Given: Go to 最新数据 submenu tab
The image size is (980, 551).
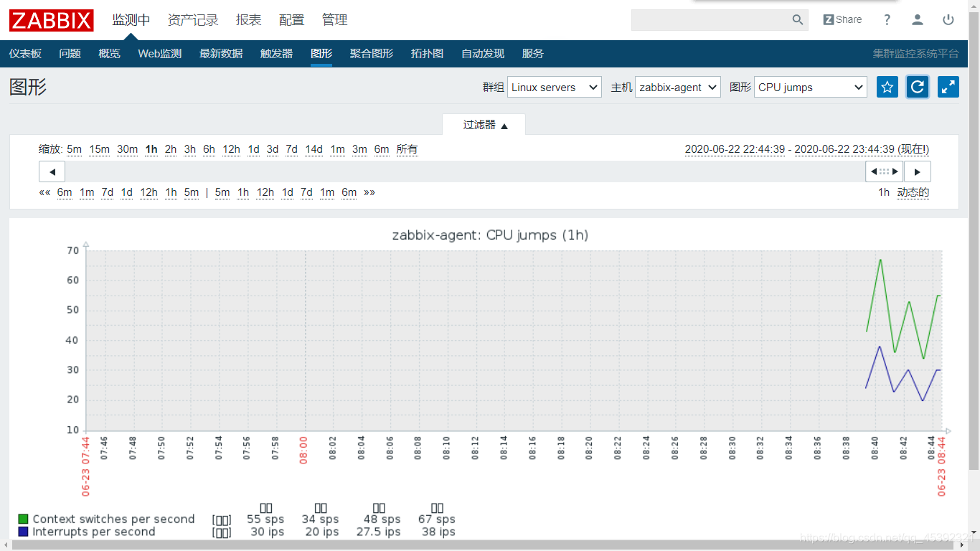Looking at the screenshot, I should (221, 54).
